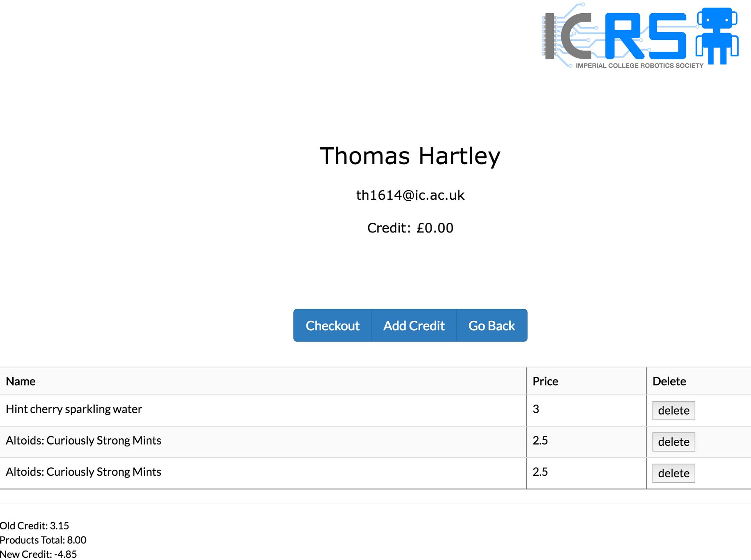Viewport: 751px width, 560px height.
Task: Click Imperial College Robotics Society caption
Action: (639, 66)
